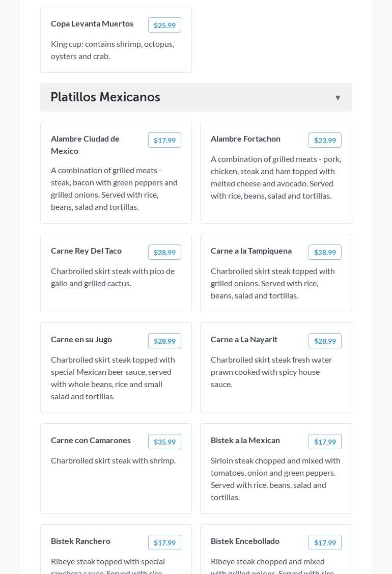The image size is (392, 574).
Task: Select the Copa Levanta Muertos $25.99 price
Action: (x=164, y=25)
